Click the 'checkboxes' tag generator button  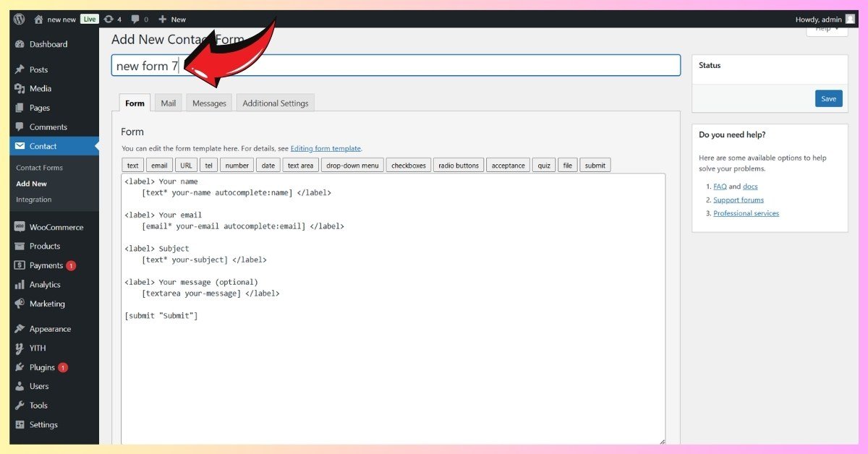pyautogui.click(x=409, y=166)
